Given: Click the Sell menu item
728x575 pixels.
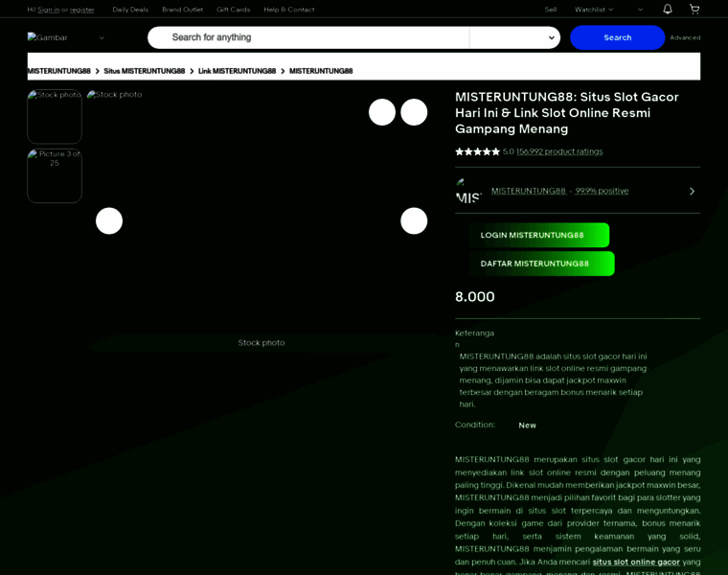Looking at the screenshot, I should click(551, 10).
